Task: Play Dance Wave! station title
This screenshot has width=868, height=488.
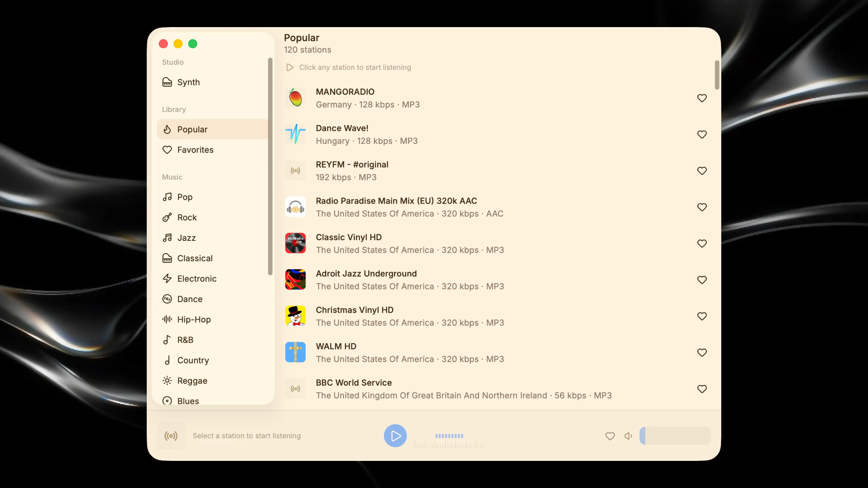Action: point(342,128)
